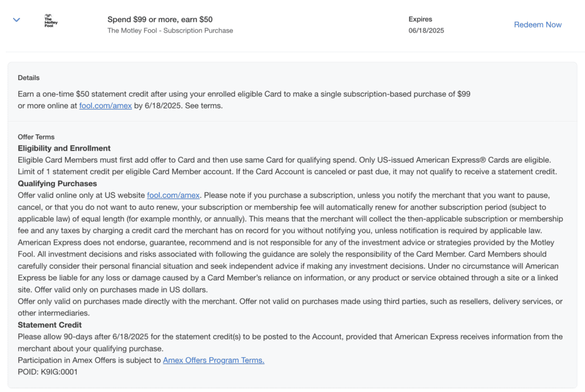Click the "Statement Credit" heading
This screenshot has height=392, width=585.
(x=50, y=325)
